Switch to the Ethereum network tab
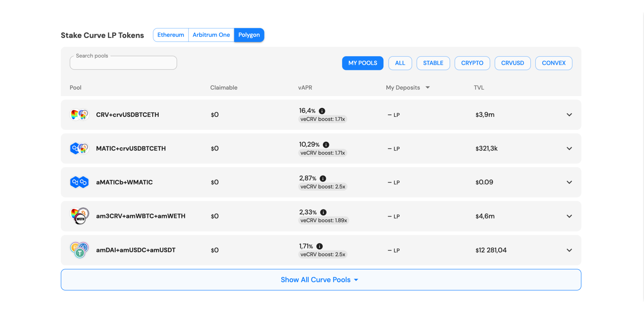 (x=171, y=35)
